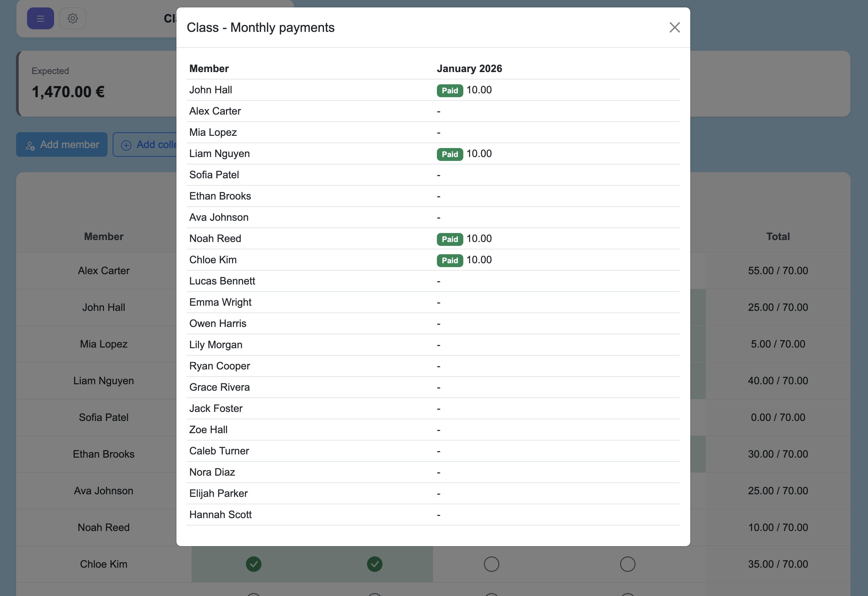
Task: Click the Paid badge for John Hall
Action: [450, 90]
